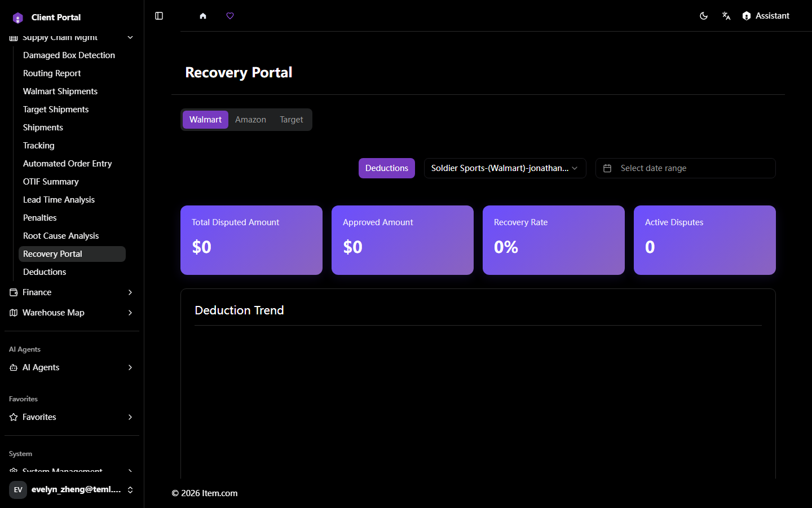Switch to the Target tab

click(x=292, y=120)
